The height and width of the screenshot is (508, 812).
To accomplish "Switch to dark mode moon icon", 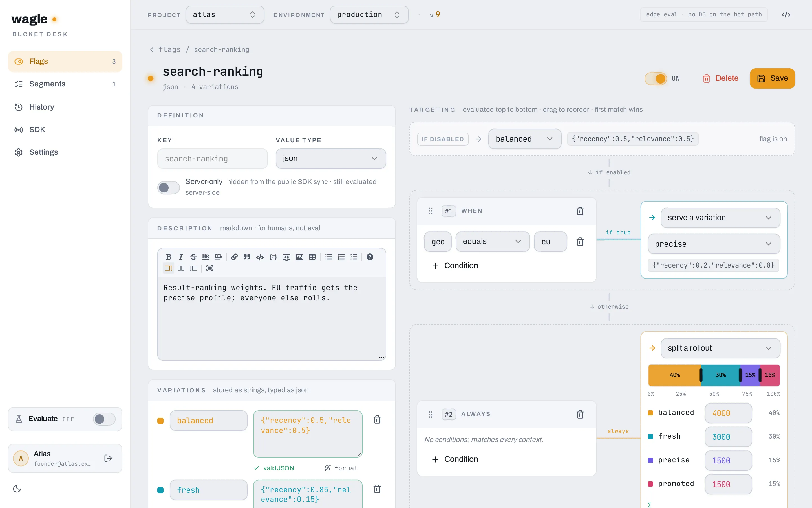I will (x=17, y=489).
